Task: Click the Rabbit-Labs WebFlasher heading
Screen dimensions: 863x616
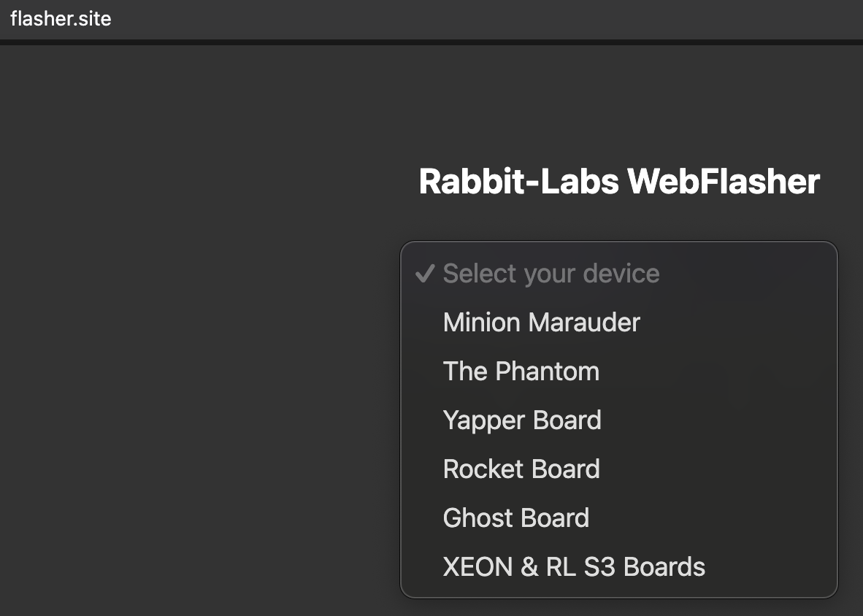Action: (x=618, y=181)
